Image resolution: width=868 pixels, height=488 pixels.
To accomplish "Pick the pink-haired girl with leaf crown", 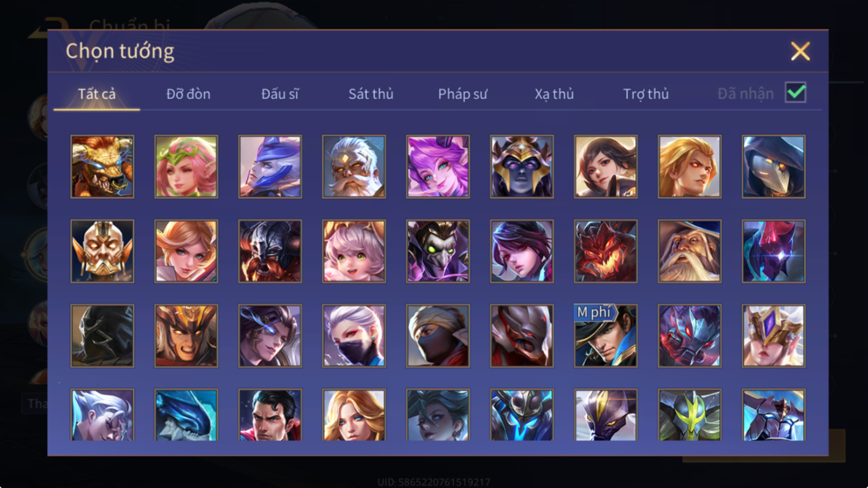I will point(186,167).
